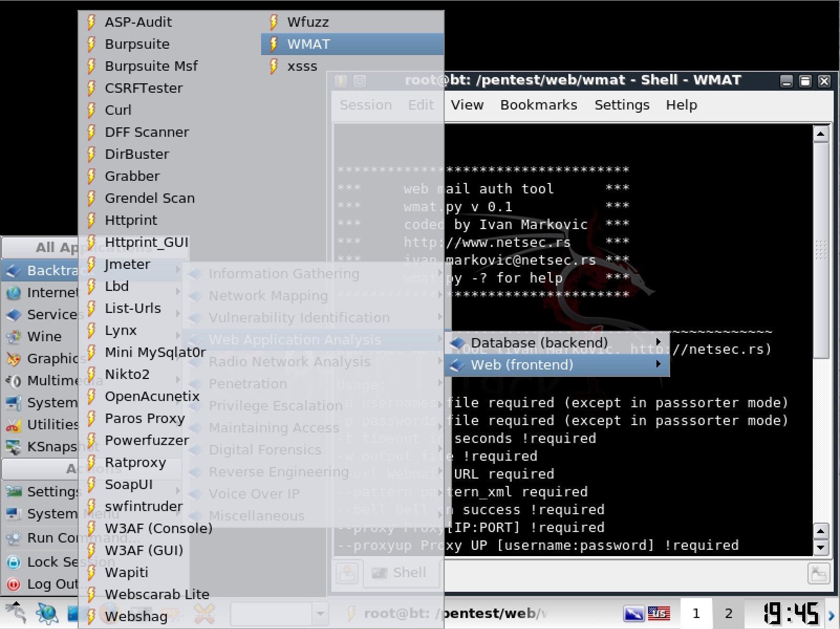Launch ASP-Audit from the tools menu
Image resolution: width=840 pixels, height=629 pixels.
[x=169, y=22]
